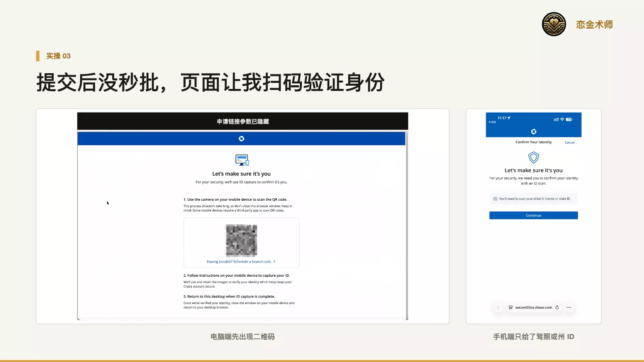Click the black banner '申请链接参数已隐藏'
The height and width of the screenshot is (362, 644).
point(243,121)
